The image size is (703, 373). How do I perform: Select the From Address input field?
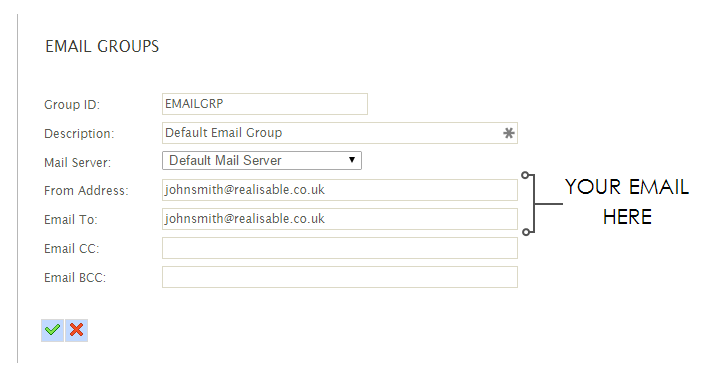pos(340,190)
